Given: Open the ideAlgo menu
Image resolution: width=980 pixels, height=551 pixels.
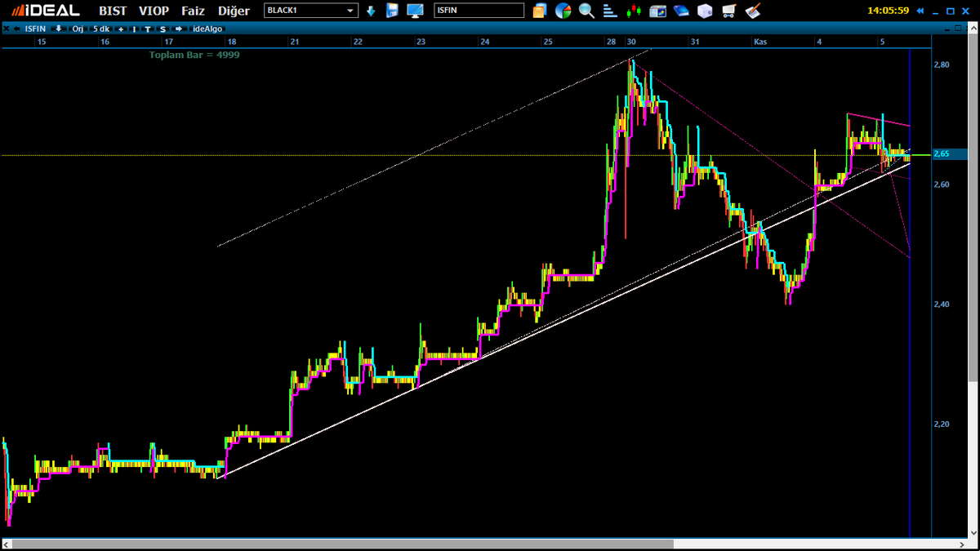Looking at the screenshot, I should click(x=207, y=29).
